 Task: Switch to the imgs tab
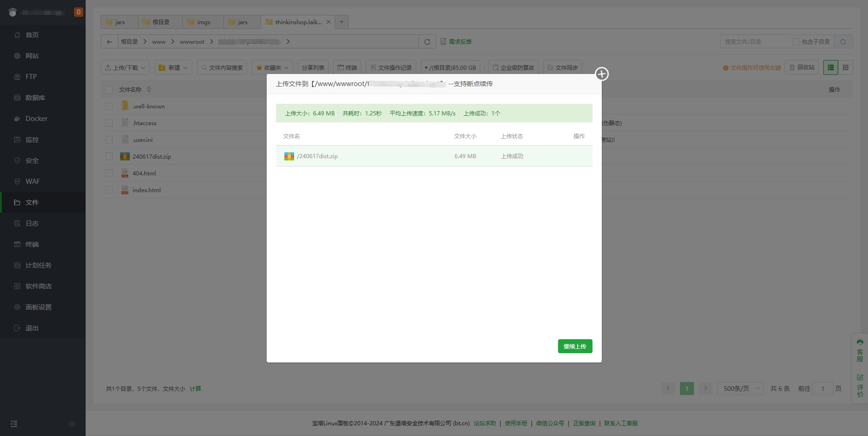(203, 22)
